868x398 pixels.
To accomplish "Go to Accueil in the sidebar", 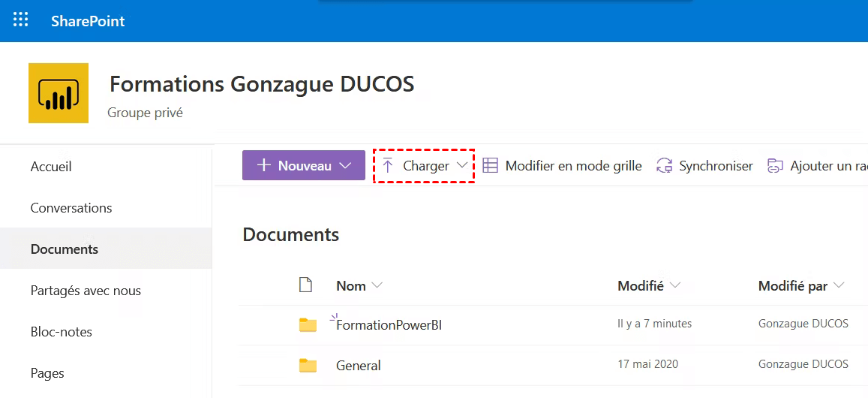I will pyautogui.click(x=51, y=167).
